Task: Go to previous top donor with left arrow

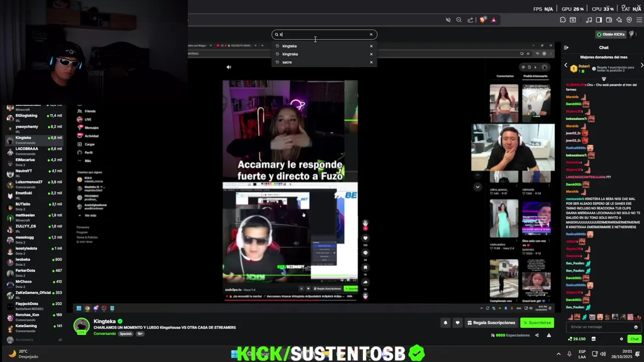Action: coord(566,65)
